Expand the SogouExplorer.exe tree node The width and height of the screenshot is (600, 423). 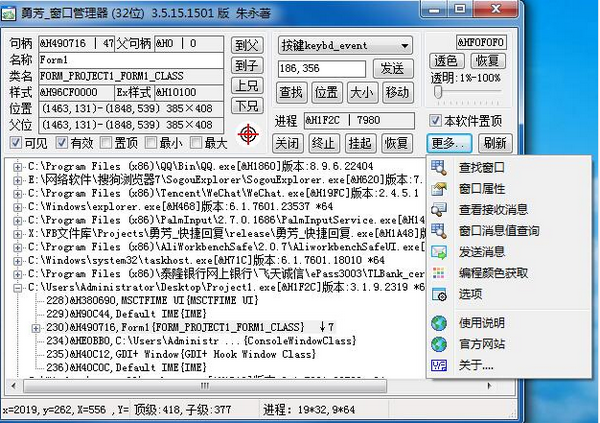click(17, 180)
